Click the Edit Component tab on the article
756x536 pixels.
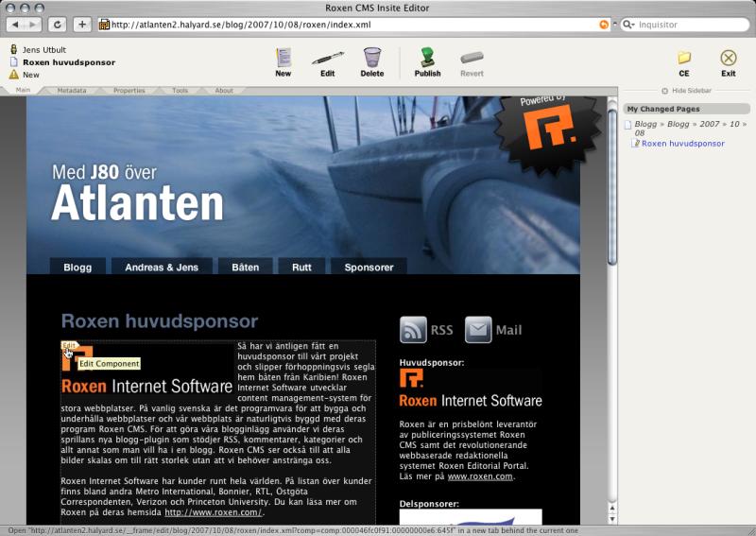point(69,346)
